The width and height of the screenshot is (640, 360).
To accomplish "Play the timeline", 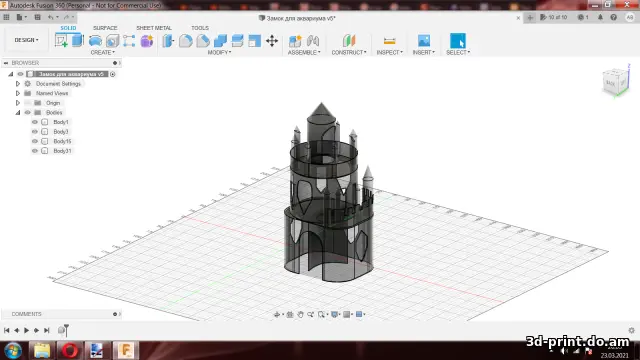I will (27, 330).
